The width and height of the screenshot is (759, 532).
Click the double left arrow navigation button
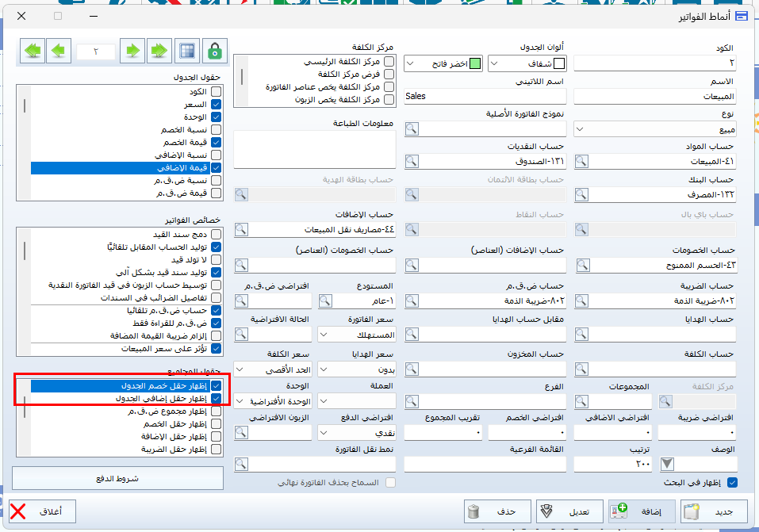[33, 51]
